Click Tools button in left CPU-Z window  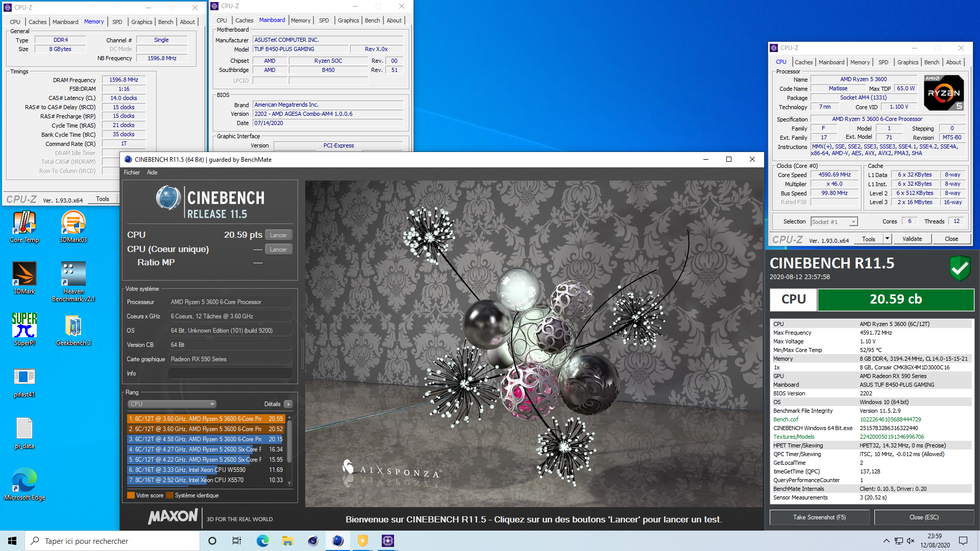[103, 199]
